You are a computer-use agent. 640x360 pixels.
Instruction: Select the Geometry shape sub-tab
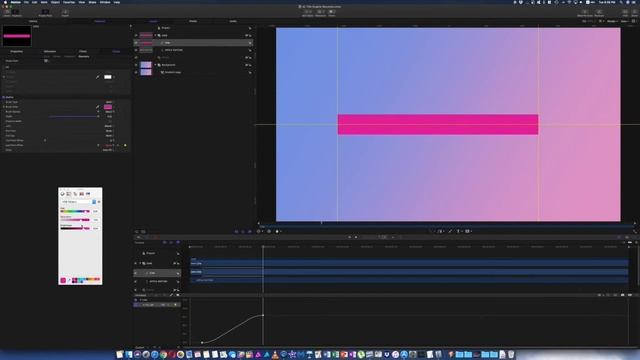coord(84,56)
